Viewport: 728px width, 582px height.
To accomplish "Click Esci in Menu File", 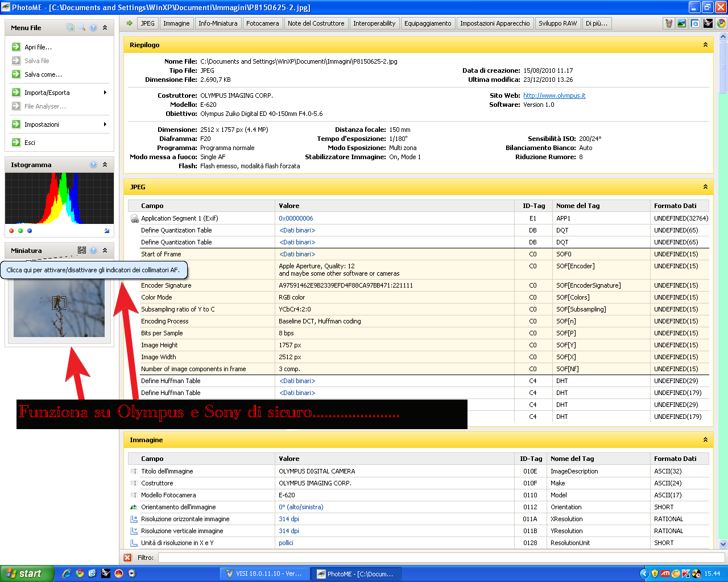I will click(30, 143).
